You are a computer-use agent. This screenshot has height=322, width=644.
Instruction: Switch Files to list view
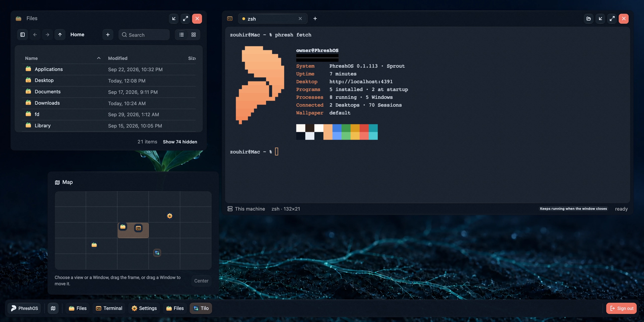[x=181, y=35]
